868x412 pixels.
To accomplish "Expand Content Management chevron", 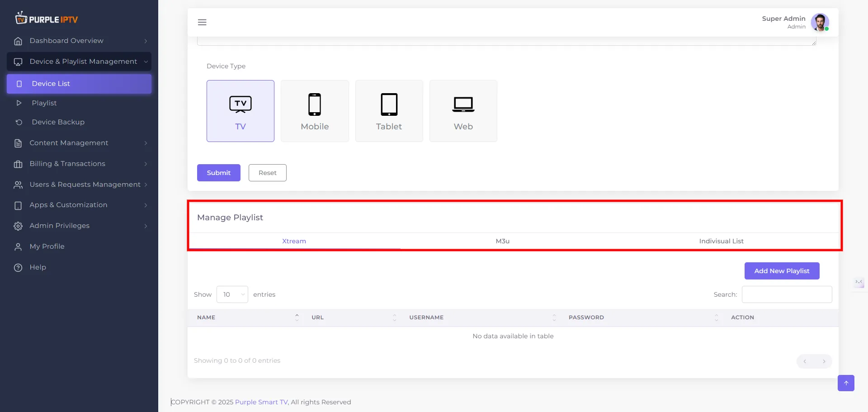I will (146, 143).
